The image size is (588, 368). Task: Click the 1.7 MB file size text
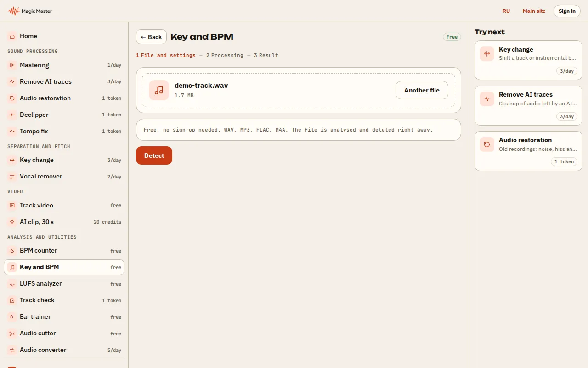tap(184, 96)
